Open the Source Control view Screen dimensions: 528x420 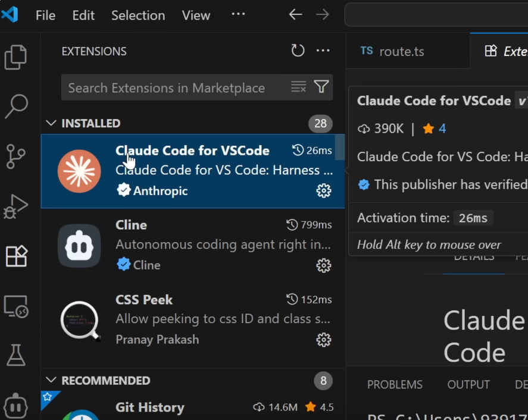[16, 157]
